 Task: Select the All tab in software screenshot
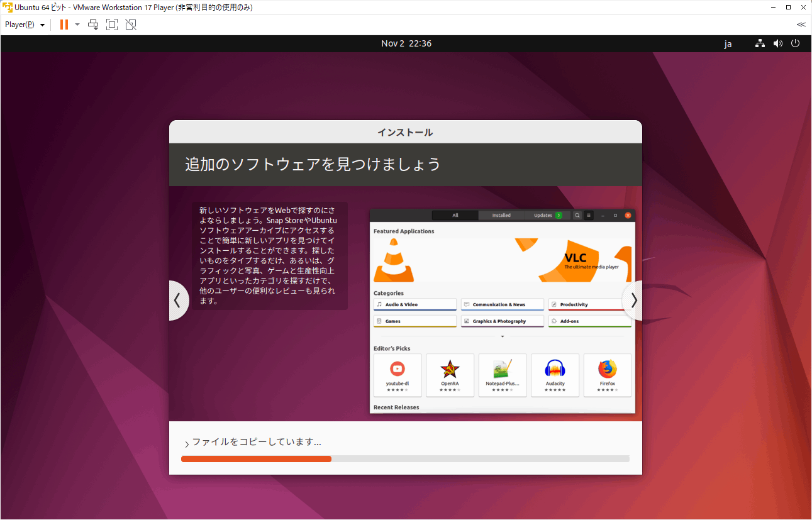point(455,215)
